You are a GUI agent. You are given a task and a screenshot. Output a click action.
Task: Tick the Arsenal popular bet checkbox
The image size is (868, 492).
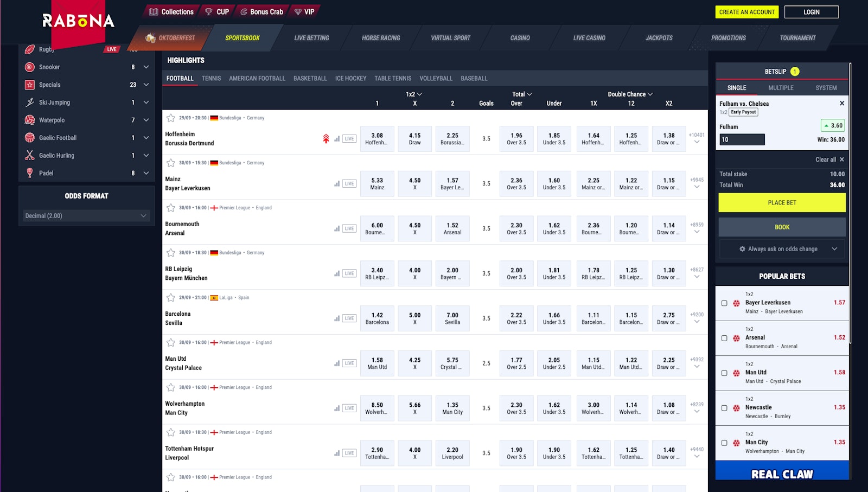pyautogui.click(x=724, y=338)
